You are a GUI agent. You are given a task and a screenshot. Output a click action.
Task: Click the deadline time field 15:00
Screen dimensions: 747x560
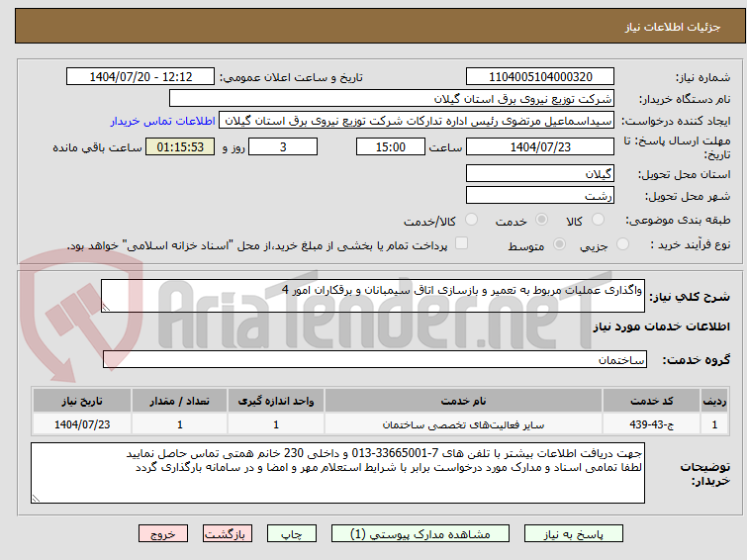point(391,146)
